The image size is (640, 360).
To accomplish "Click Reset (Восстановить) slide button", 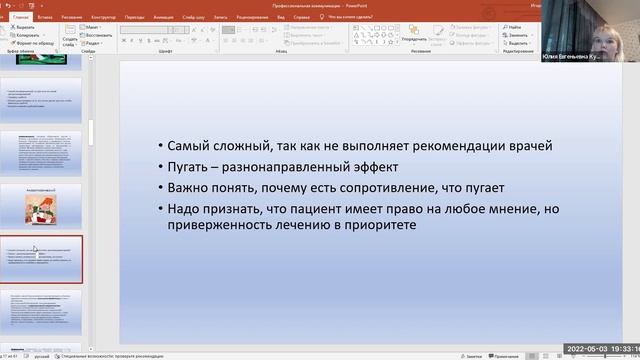I will [x=96, y=35].
